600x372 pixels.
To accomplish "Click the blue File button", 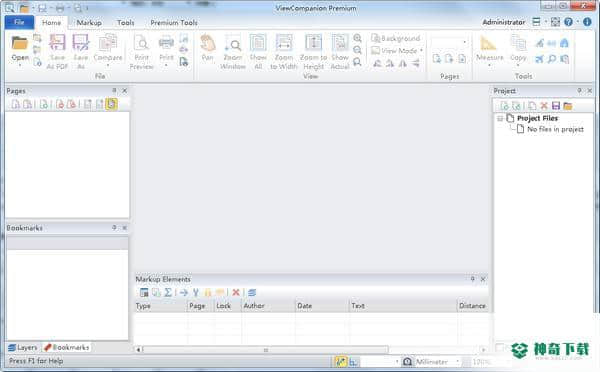I will point(20,22).
